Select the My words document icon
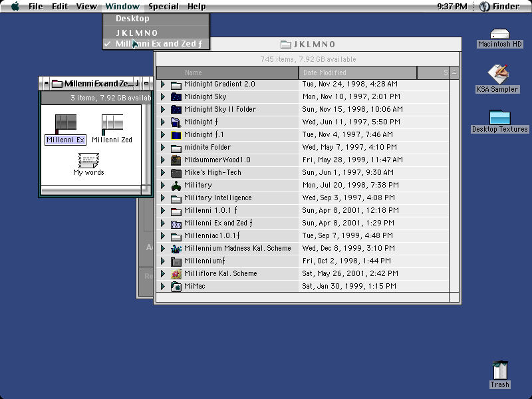Screen dimensions: 532x399 [88, 160]
